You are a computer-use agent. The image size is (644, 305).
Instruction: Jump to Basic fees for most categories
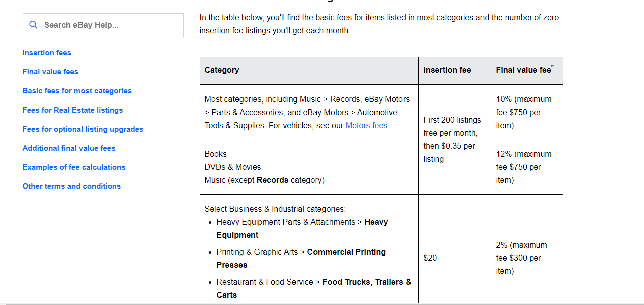pos(77,91)
